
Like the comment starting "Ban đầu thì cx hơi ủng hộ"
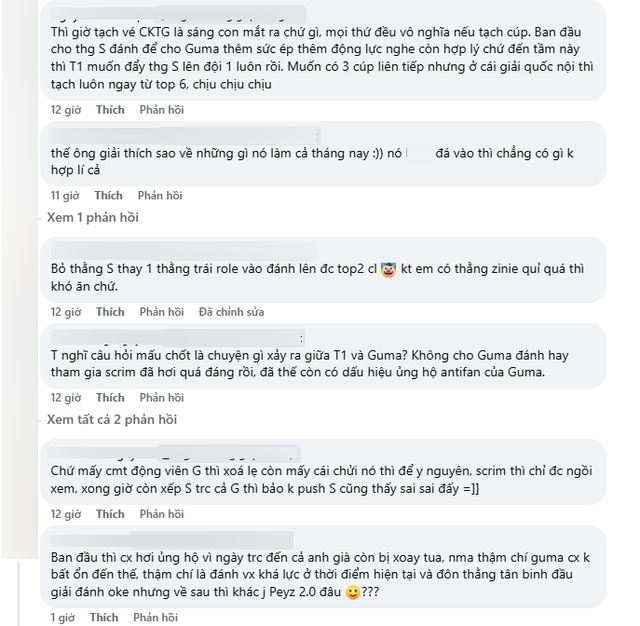point(104,617)
